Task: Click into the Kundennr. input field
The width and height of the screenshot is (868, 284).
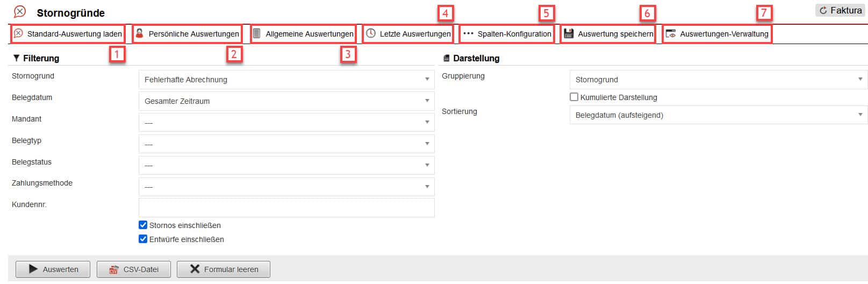Action: (x=286, y=208)
